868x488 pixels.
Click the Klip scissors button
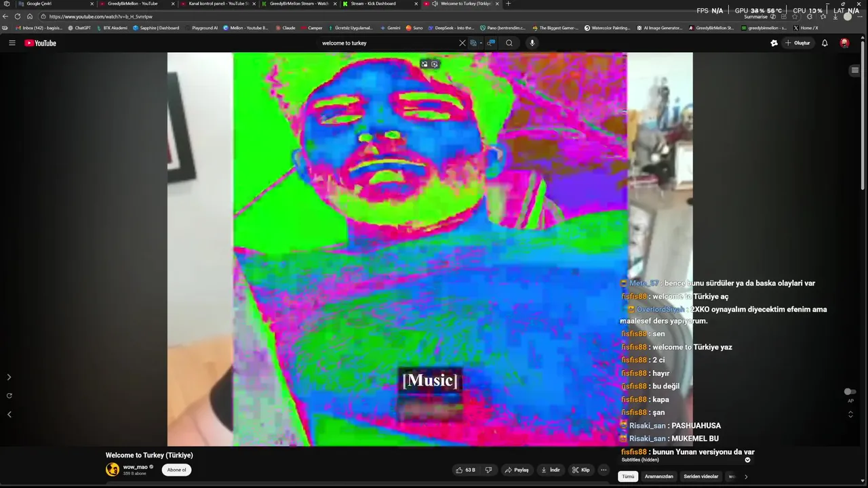(580, 470)
